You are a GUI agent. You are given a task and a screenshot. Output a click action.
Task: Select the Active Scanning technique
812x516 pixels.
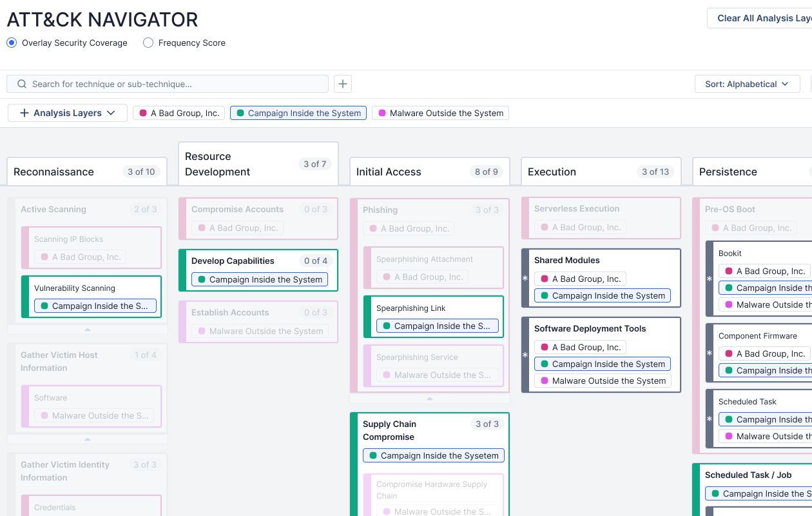click(x=53, y=209)
